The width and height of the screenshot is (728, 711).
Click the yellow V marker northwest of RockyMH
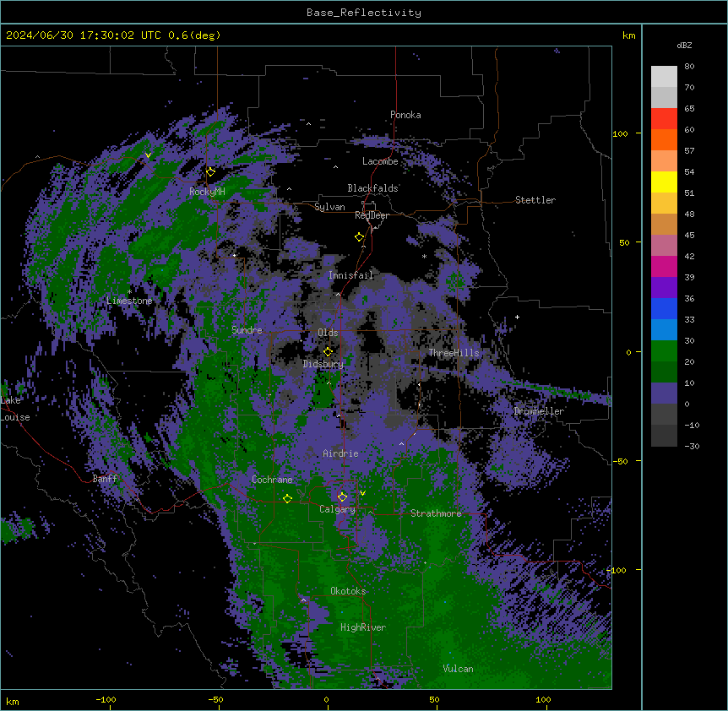click(148, 155)
